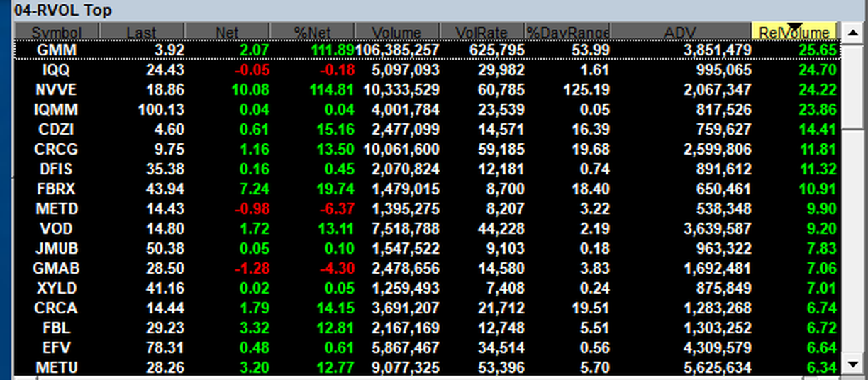Select the IQQ symbol

coord(57,70)
